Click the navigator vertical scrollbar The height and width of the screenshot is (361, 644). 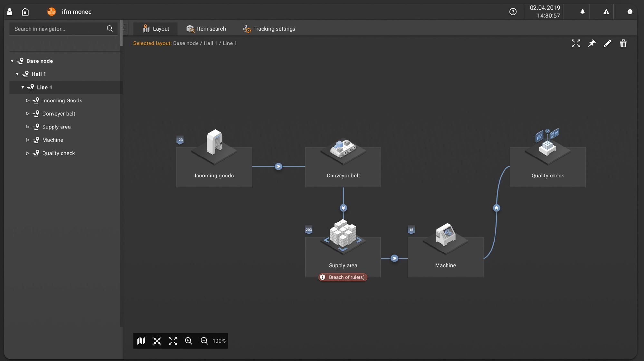(x=121, y=33)
